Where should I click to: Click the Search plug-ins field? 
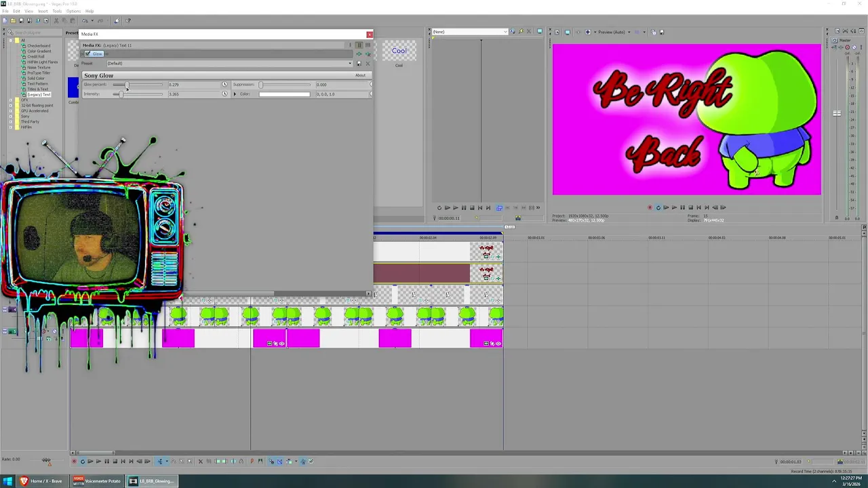click(35, 33)
